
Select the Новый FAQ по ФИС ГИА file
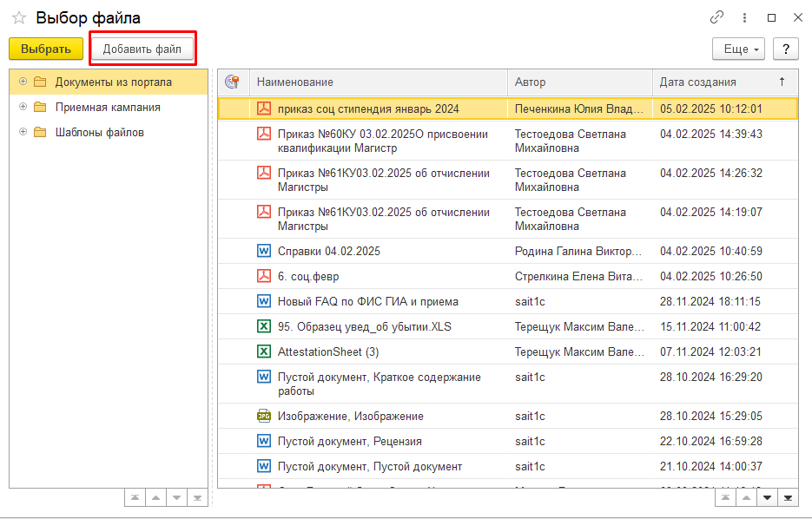click(367, 301)
